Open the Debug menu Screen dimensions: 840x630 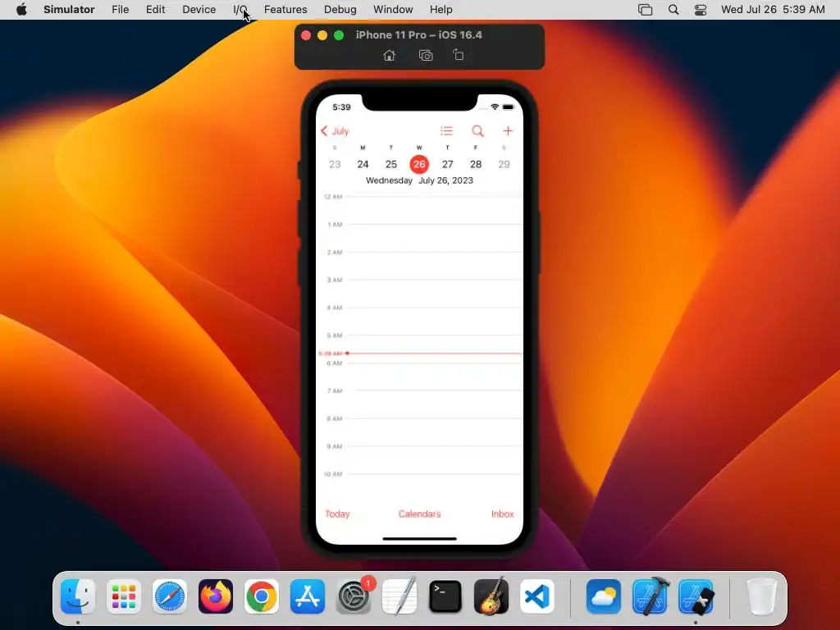[x=340, y=10]
